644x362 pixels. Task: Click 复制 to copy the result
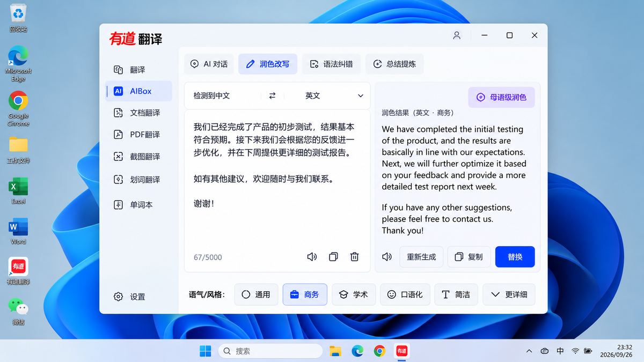pos(469,257)
